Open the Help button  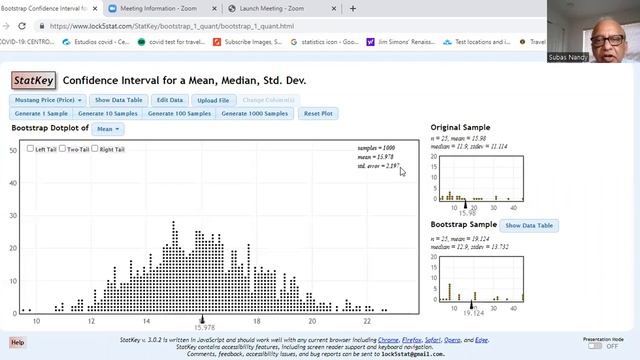click(x=17, y=342)
